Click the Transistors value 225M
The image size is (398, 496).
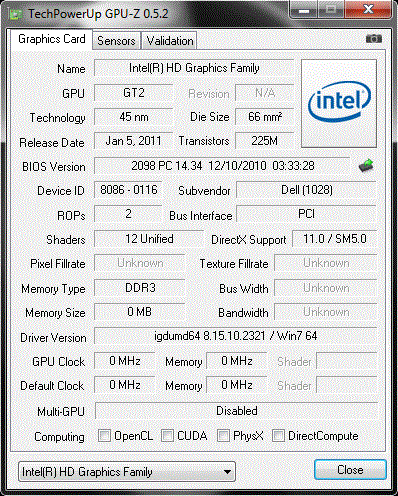(265, 141)
